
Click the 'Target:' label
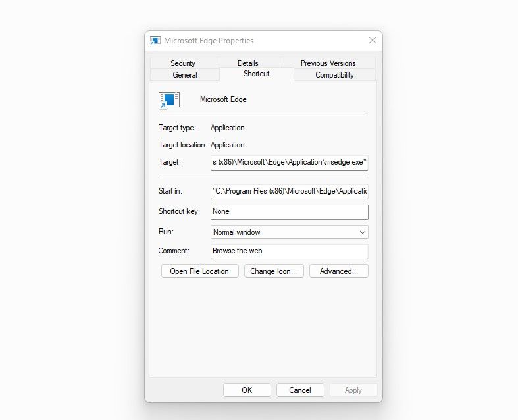tap(169, 162)
